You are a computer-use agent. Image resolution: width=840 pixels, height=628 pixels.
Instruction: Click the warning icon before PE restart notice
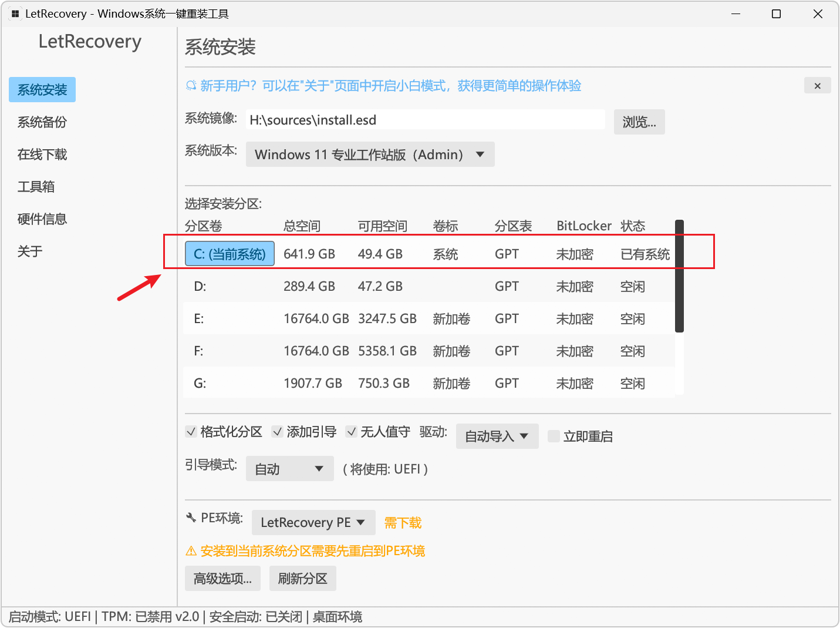point(191,551)
